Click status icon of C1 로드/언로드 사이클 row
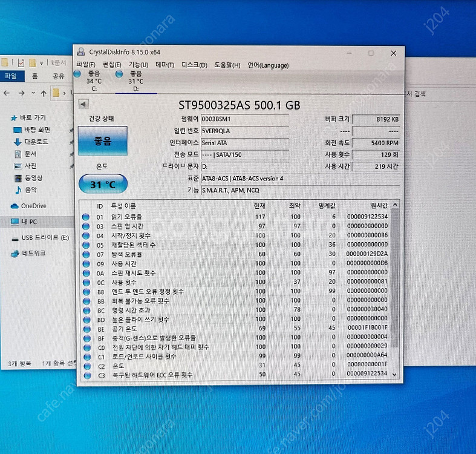This screenshot has height=454, width=476. 87,357
